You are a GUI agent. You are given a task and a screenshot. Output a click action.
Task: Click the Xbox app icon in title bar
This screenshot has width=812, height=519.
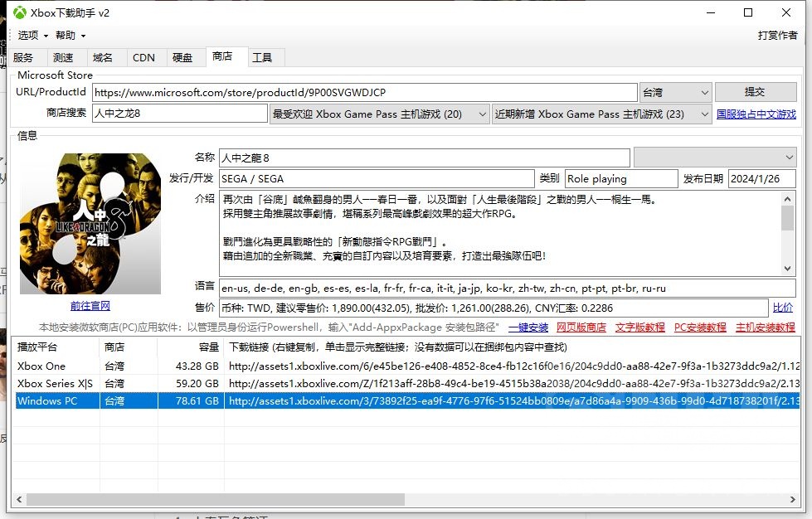[20, 12]
